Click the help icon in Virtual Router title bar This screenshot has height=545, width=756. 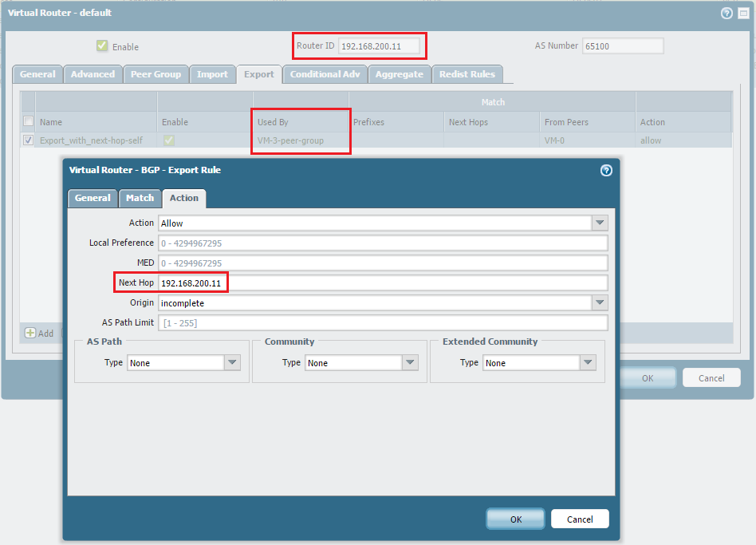click(x=726, y=13)
